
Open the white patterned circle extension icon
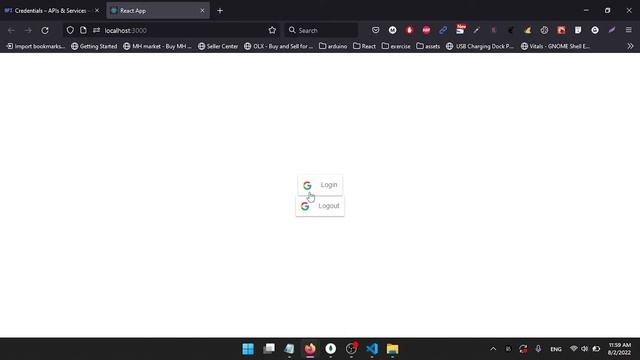[x=544, y=30]
